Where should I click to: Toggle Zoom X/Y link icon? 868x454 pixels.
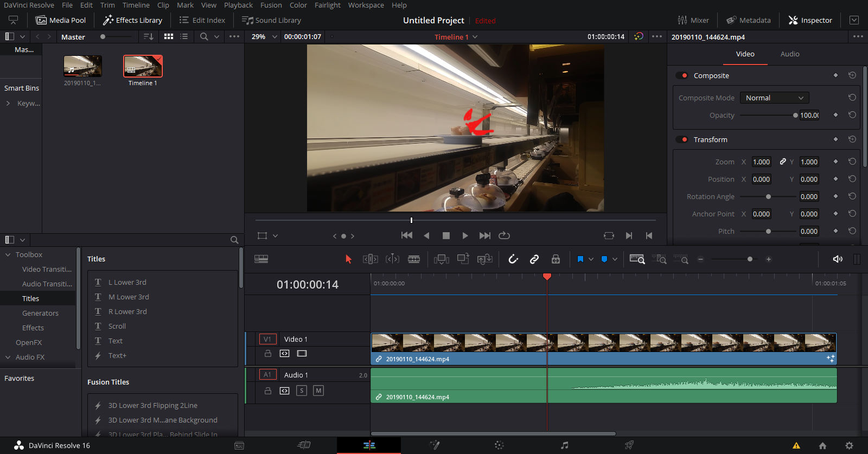783,162
